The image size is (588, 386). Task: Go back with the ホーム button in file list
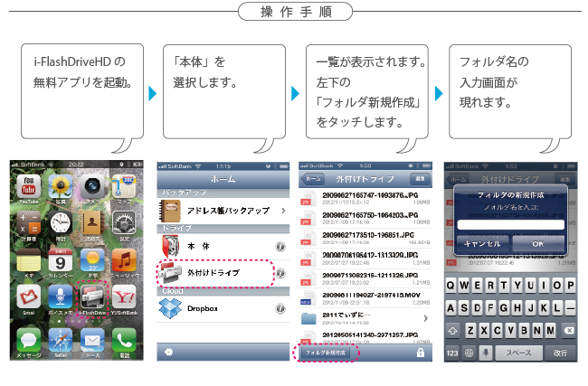pyautogui.click(x=312, y=179)
